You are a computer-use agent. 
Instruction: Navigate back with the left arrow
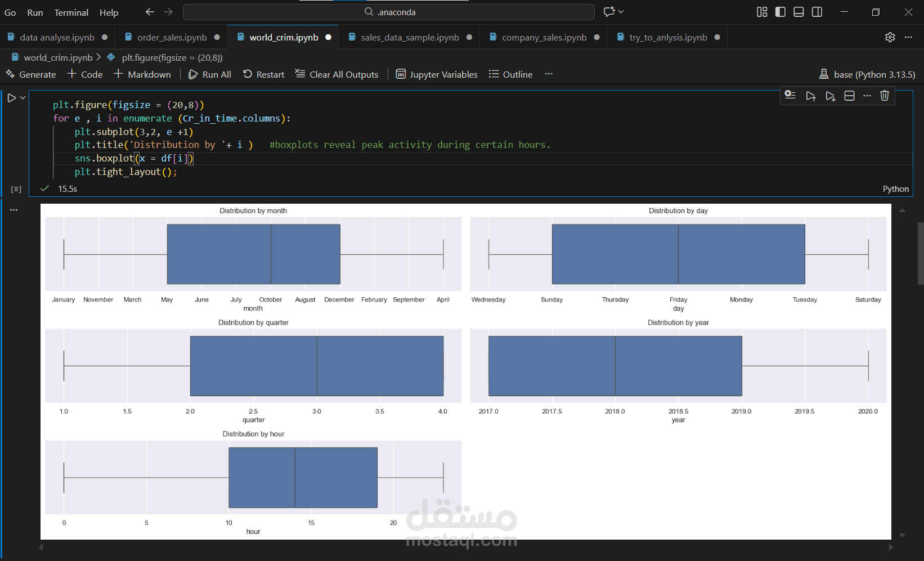150,12
